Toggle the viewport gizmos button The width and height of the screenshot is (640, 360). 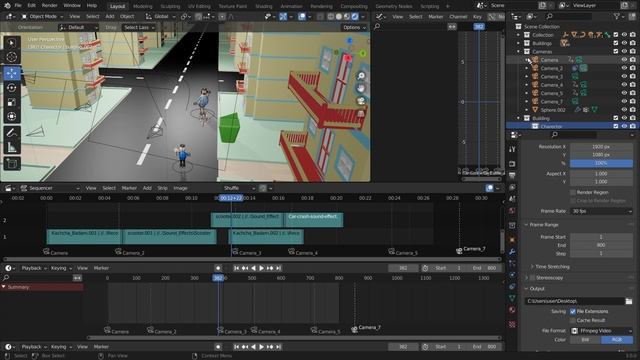pos(283,17)
